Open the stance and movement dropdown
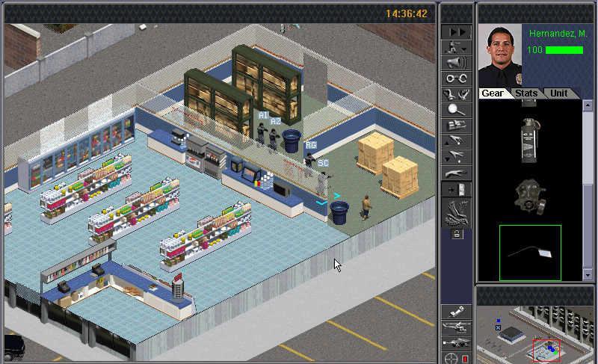 (x=455, y=47)
